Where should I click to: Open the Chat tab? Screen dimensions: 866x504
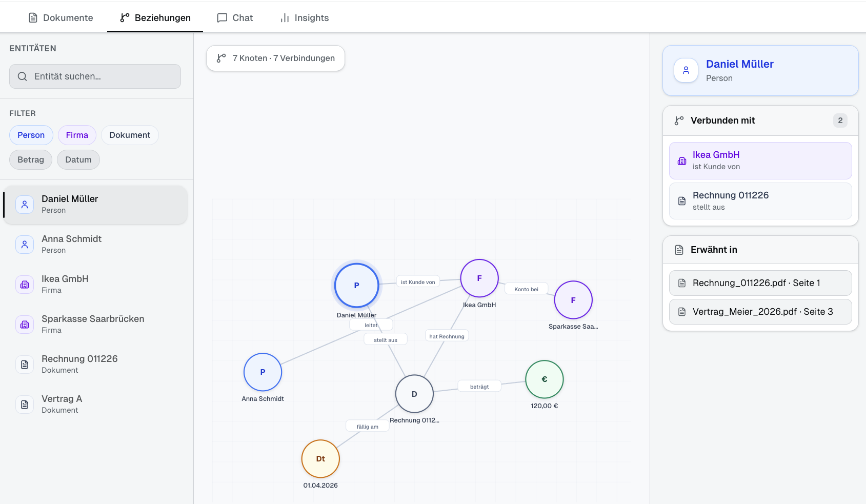[x=235, y=18]
